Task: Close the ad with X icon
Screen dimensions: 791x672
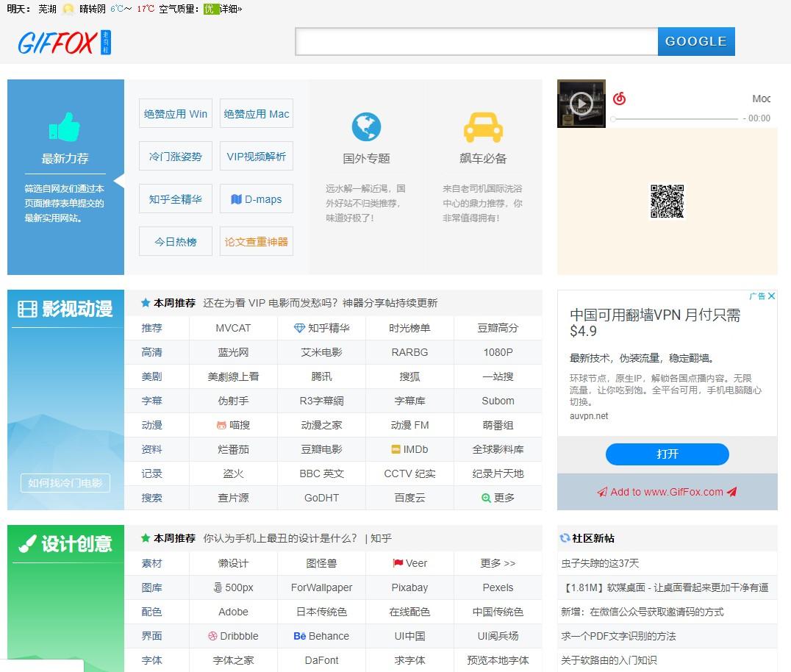Action: [x=771, y=296]
